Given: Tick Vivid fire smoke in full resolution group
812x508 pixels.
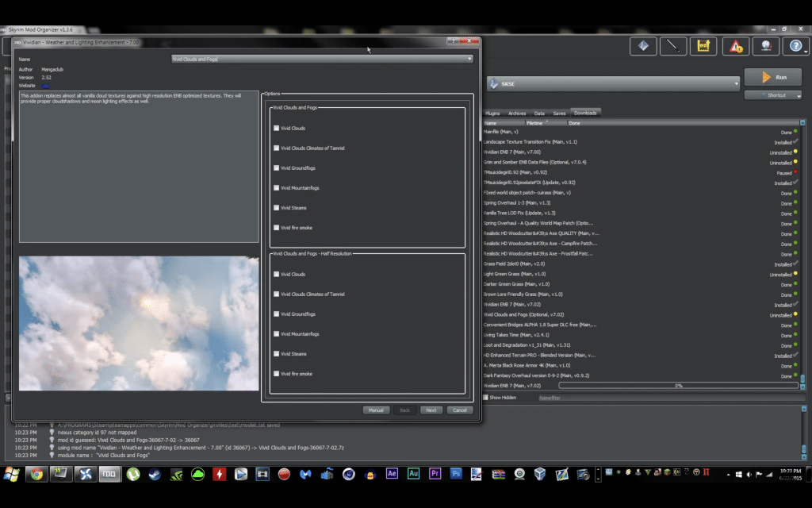Looking at the screenshot, I should coord(276,228).
